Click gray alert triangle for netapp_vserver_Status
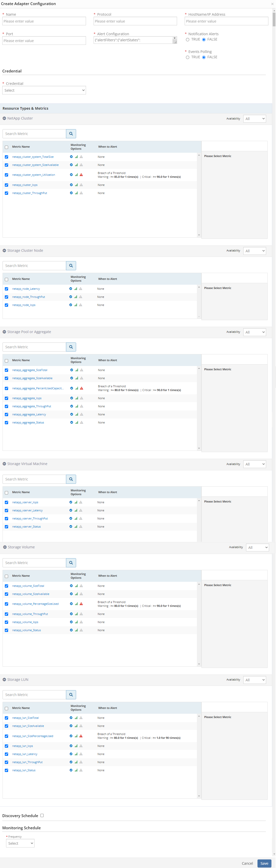 pyautogui.click(x=81, y=527)
